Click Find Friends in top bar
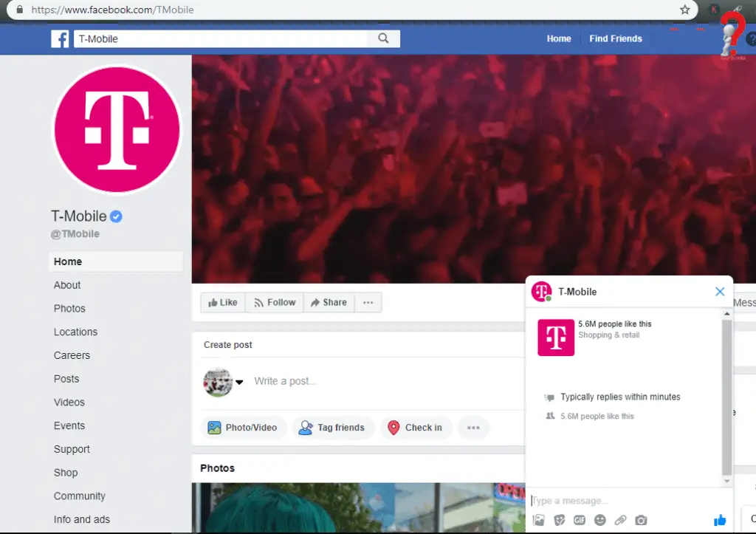 pos(616,38)
